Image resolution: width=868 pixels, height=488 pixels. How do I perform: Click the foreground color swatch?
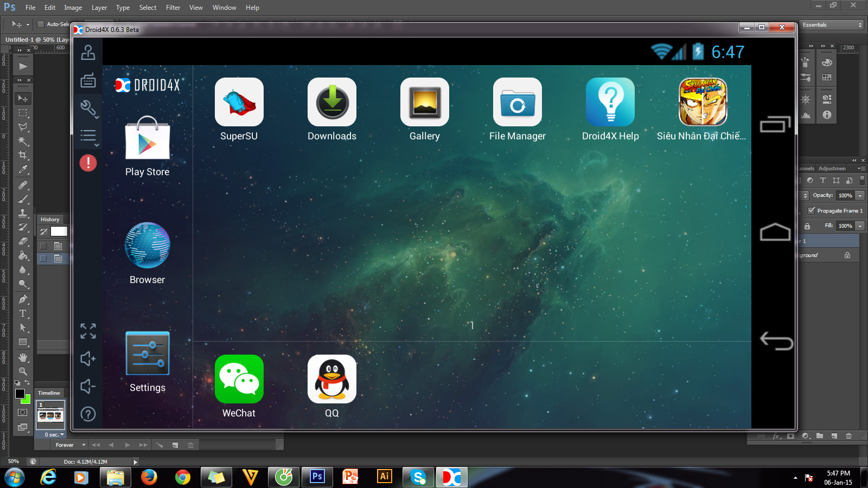(x=20, y=394)
